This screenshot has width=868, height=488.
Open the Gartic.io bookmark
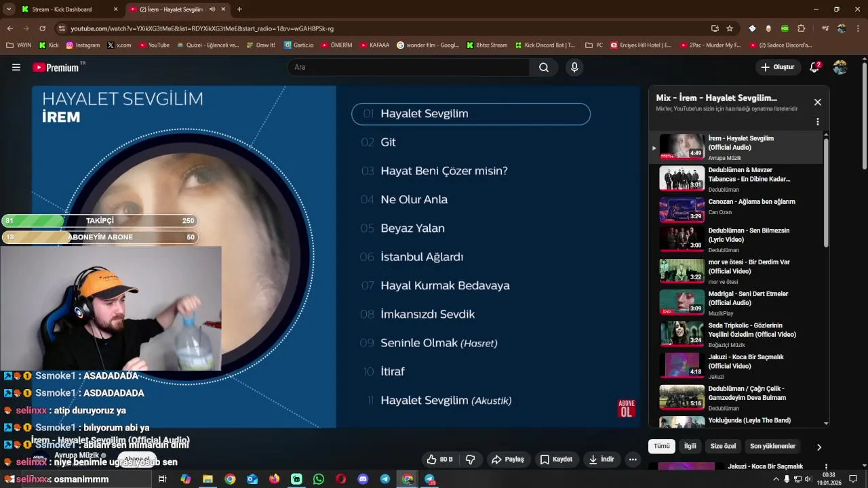298,45
